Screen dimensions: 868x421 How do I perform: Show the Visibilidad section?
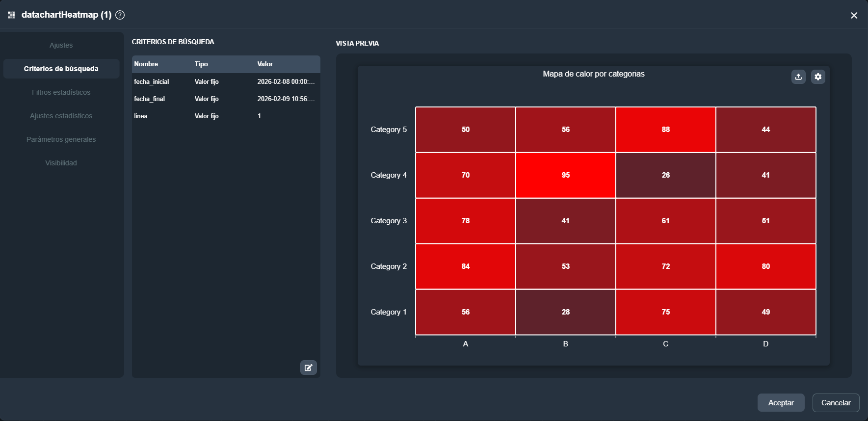pos(61,163)
